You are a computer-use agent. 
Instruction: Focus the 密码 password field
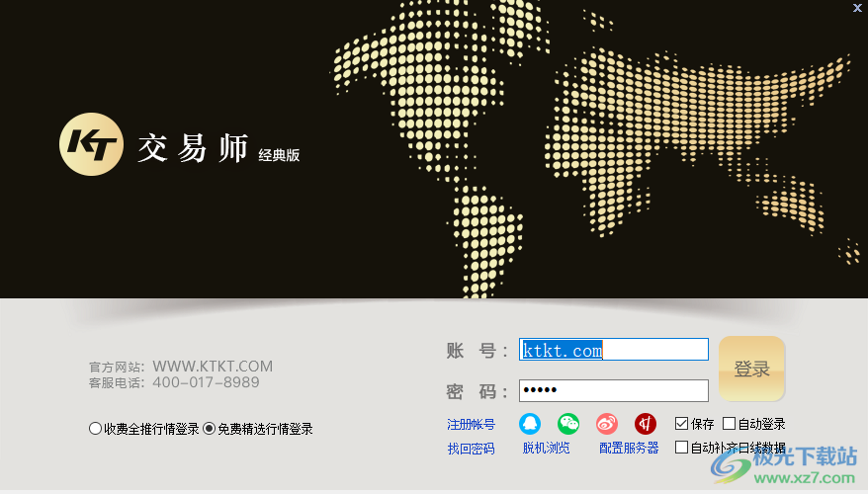613,390
